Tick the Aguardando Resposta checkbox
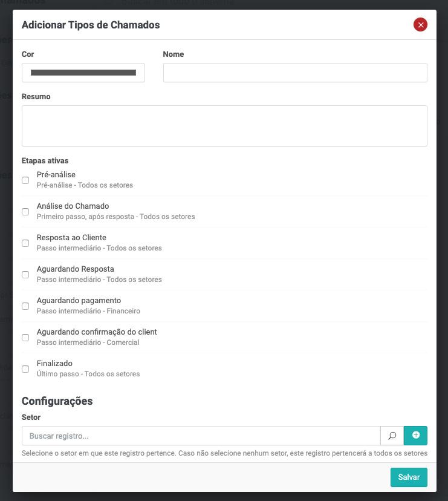Image resolution: width=448 pixels, height=501 pixels. [x=25, y=275]
